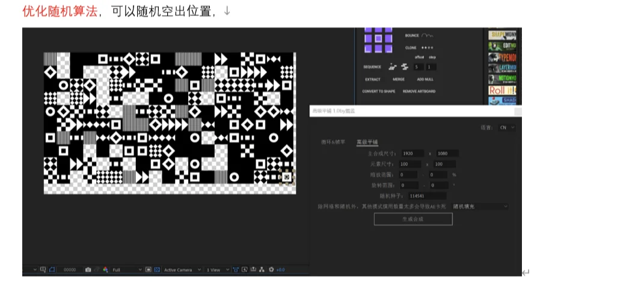This screenshot has height=291, width=644.
Task: Select the bottom-center anchor point square
Action: 378,49
